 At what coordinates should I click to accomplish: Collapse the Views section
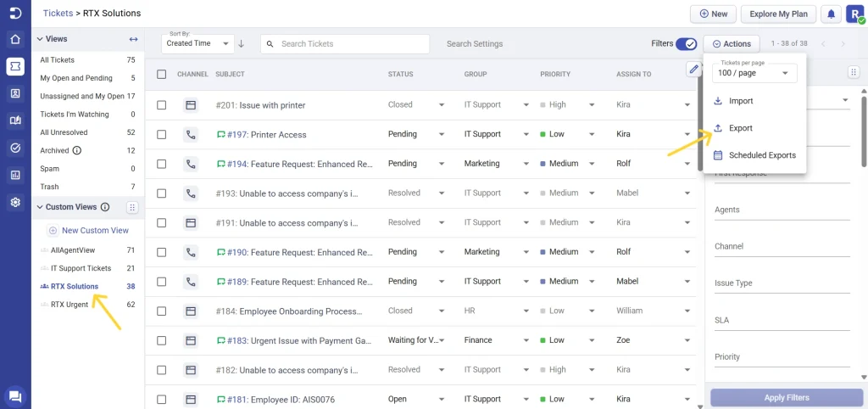pos(40,39)
